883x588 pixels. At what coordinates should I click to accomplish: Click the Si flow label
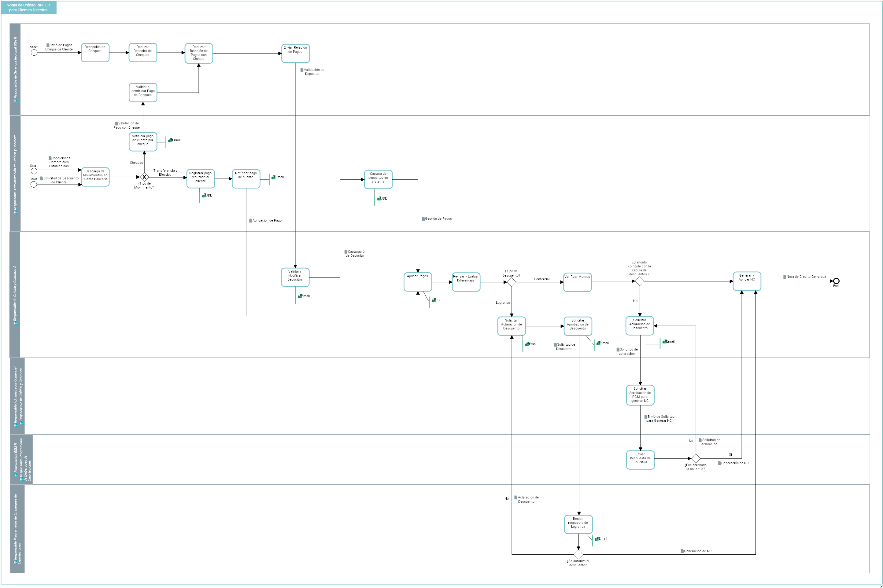pos(730,454)
